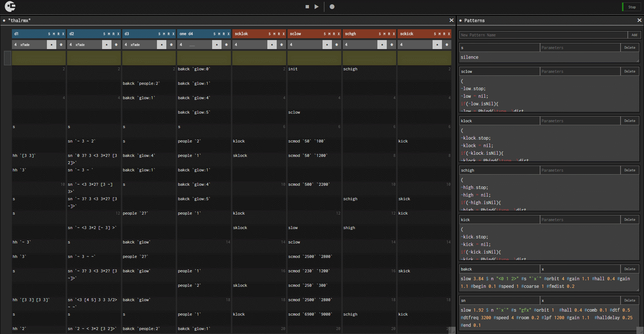Image resolution: width=644 pixels, height=334 pixels.
Task: Click the square stop icon in the transport
Action: click(x=307, y=7)
